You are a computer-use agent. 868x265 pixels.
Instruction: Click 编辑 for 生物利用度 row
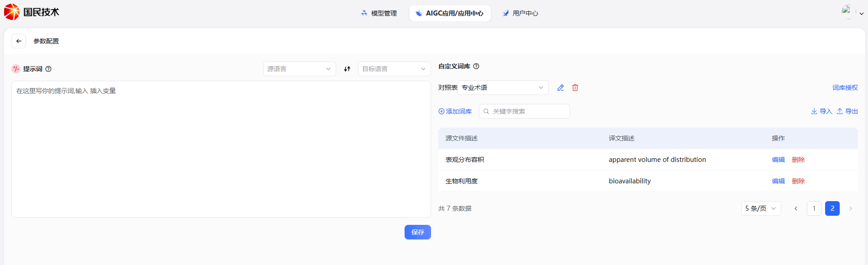pos(778,181)
